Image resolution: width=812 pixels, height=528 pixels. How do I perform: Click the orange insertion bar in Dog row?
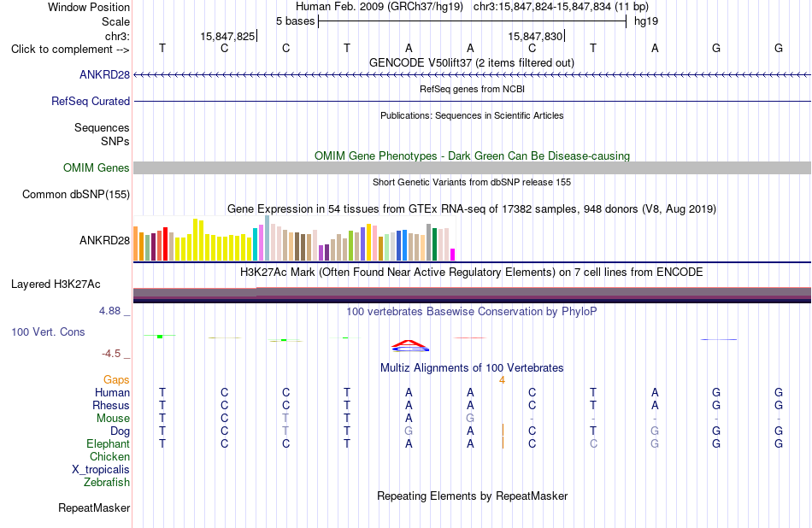pos(503,431)
